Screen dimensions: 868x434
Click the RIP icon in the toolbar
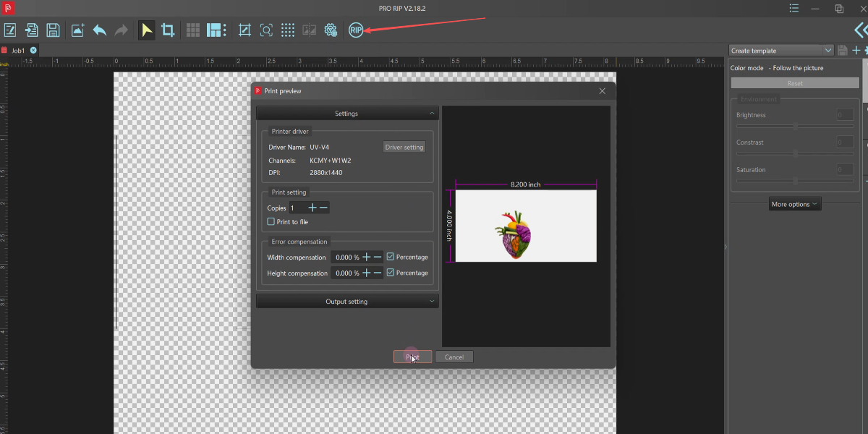coord(356,30)
